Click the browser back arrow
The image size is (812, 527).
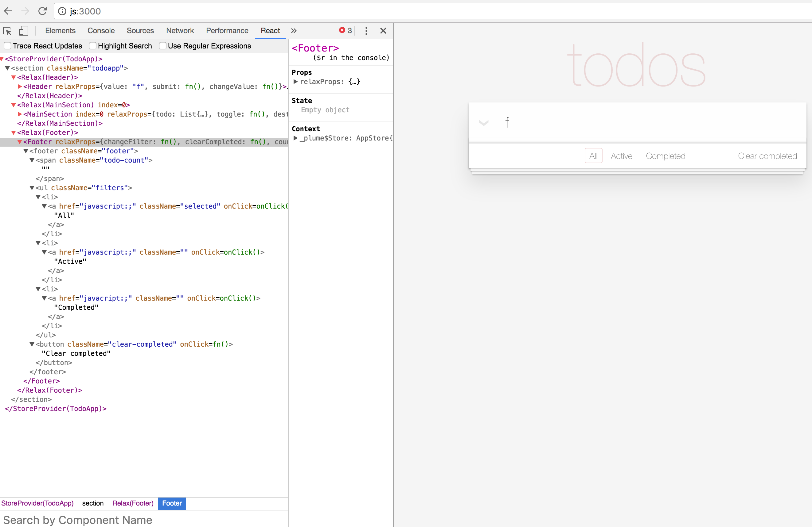point(8,11)
